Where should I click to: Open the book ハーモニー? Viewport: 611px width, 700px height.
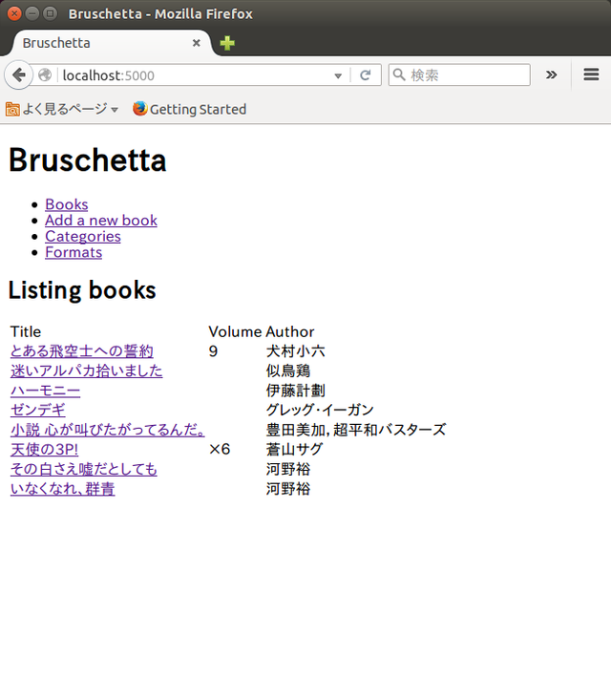pos(46,391)
